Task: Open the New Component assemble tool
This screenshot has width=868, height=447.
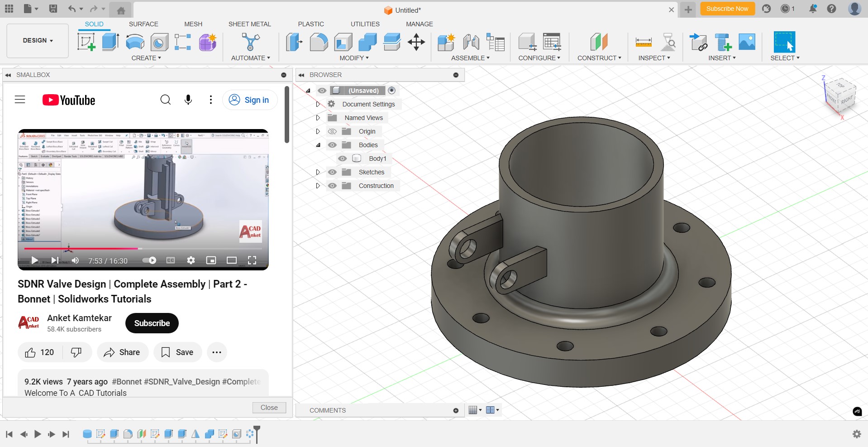Action: [446, 42]
